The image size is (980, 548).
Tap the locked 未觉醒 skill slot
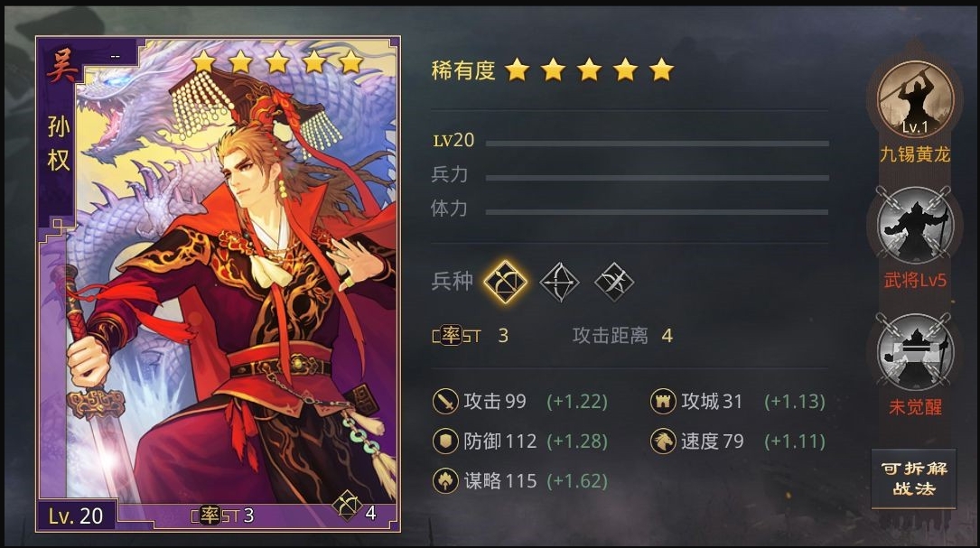[915, 352]
